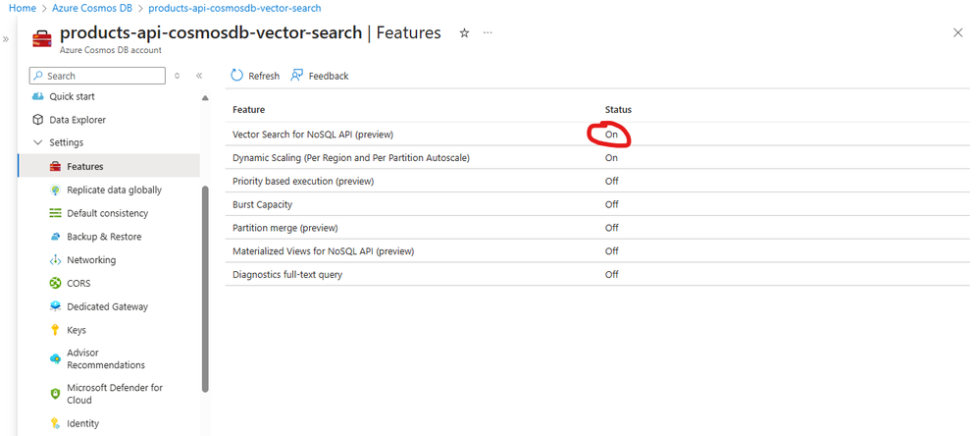The image size is (980, 436).
Task: Click the Data Explorer cube icon
Action: 38,120
